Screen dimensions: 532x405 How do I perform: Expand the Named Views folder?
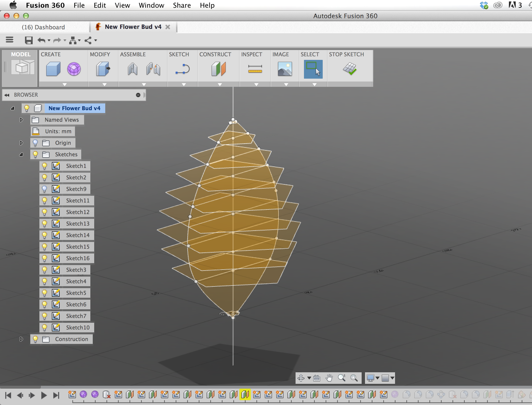[x=21, y=120]
